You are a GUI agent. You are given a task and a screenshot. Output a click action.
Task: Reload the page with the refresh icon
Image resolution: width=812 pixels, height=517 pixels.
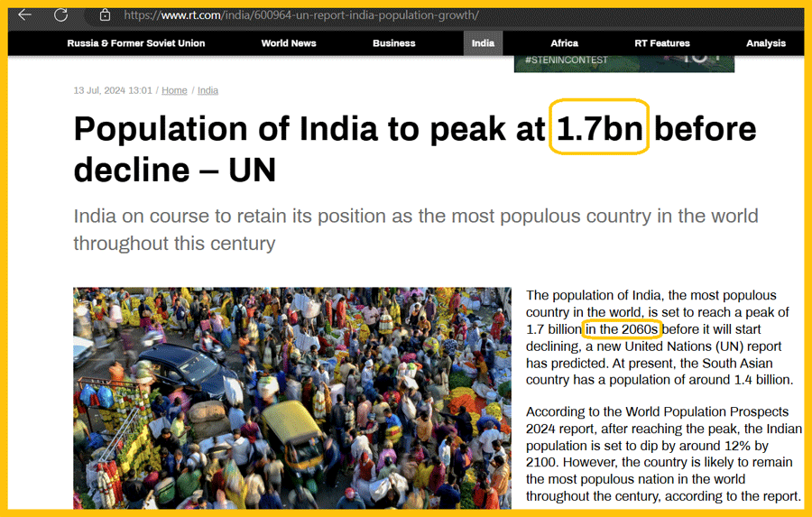[61, 15]
